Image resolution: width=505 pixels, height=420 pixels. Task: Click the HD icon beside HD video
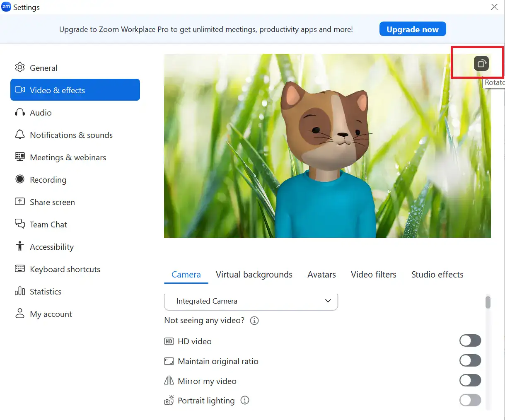click(169, 341)
